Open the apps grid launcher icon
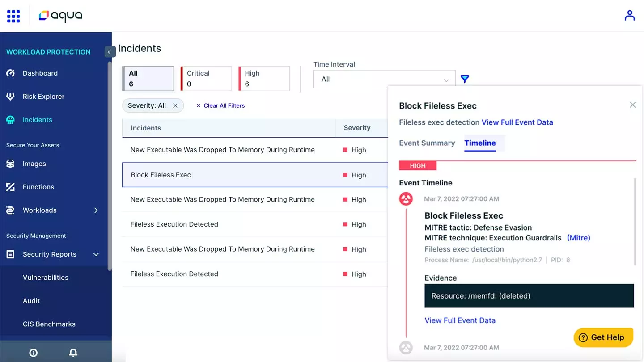The image size is (644, 362). [13, 16]
